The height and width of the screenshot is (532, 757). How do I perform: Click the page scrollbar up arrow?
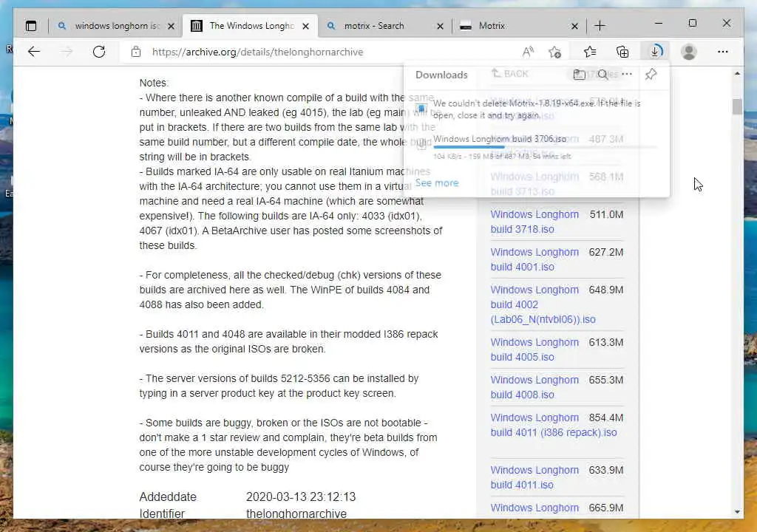click(x=737, y=73)
